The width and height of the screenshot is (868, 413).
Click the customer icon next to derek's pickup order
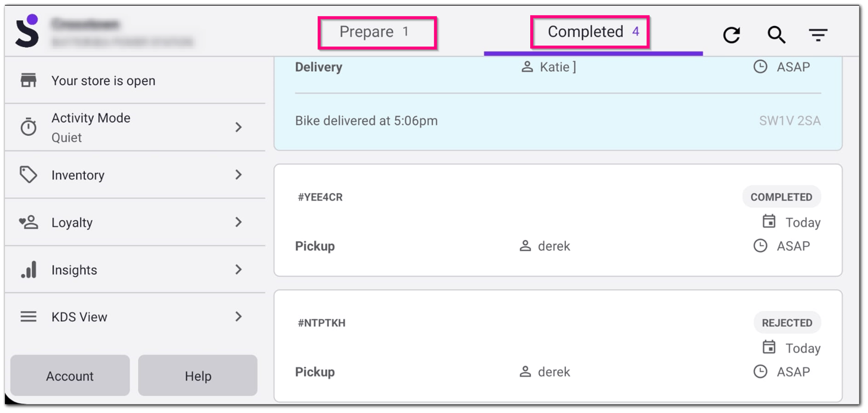click(x=525, y=246)
